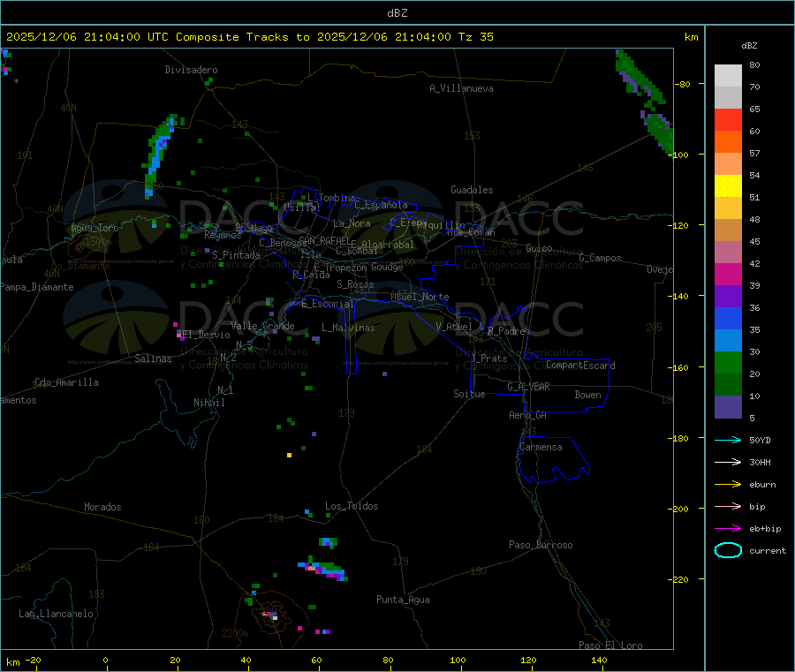The height and width of the screenshot is (672, 795).
Task: Click the blue-green storm cell northwest of Agua_Toro
Action: click(160, 155)
